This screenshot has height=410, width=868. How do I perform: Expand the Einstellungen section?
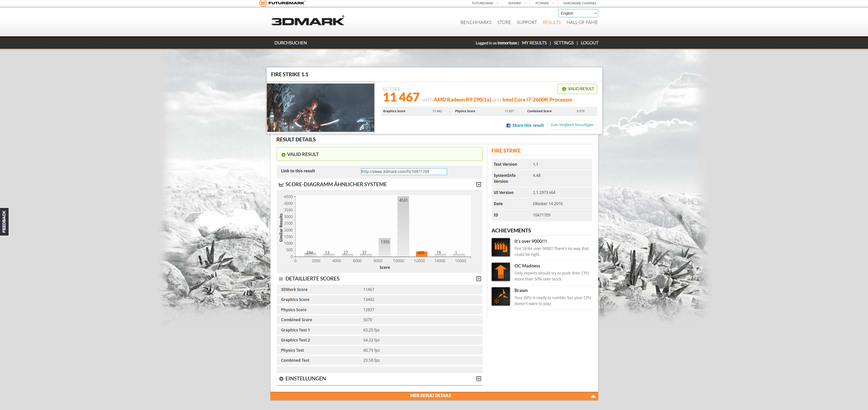(x=479, y=379)
